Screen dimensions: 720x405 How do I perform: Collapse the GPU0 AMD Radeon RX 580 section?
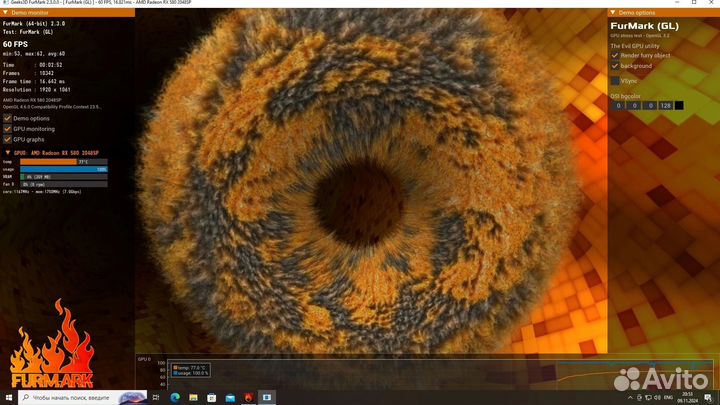8,153
